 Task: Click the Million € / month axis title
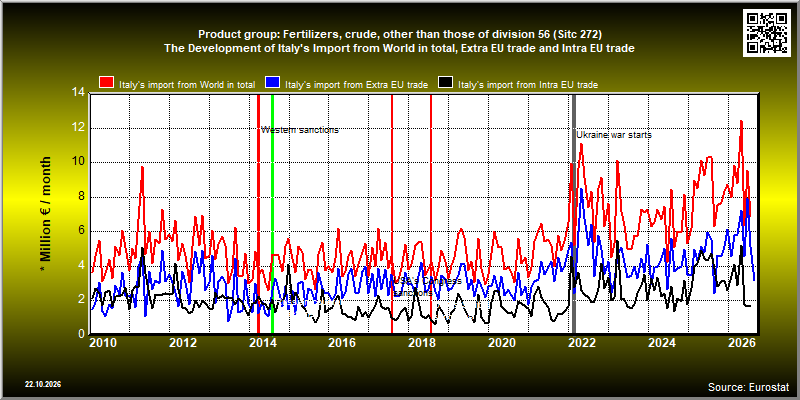pyautogui.click(x=46, y=213)
